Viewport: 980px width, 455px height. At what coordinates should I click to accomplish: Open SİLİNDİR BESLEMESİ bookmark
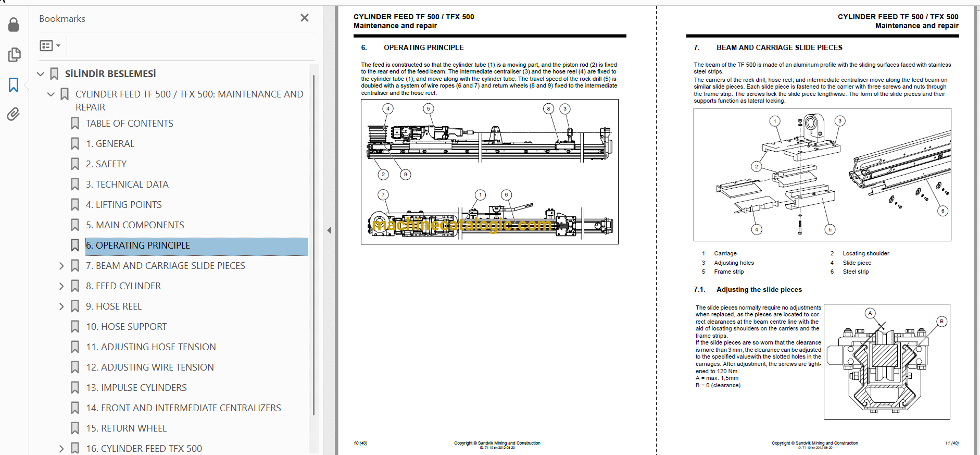coord(110,74)
